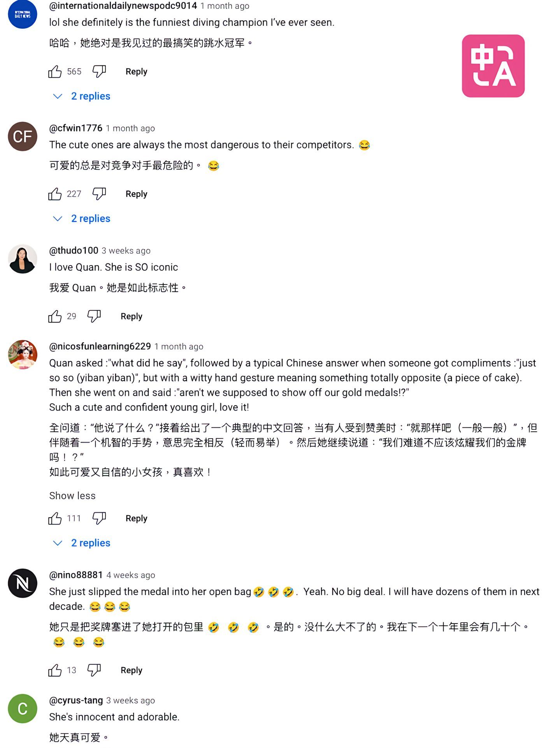Reply to the @nino88881 comment
Viewport: 560px width, 748px height.
[132, 670]
